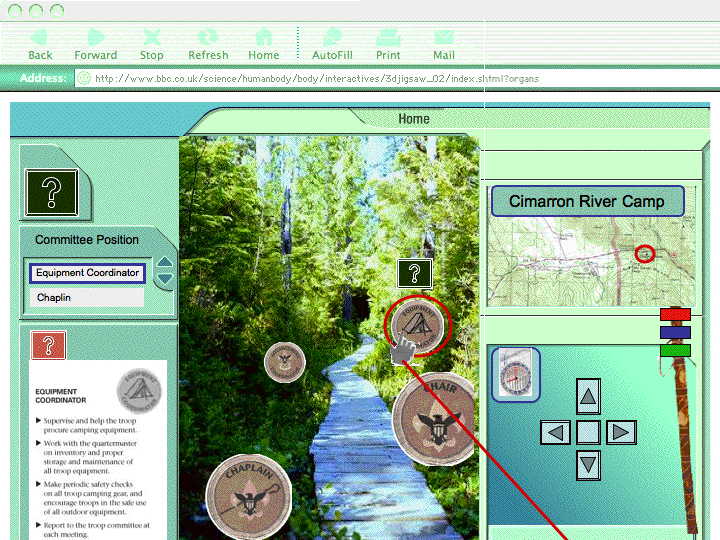Click the Cimarron River Camp title button
This screenshot has width=720, height=540.
click(587, 202)
